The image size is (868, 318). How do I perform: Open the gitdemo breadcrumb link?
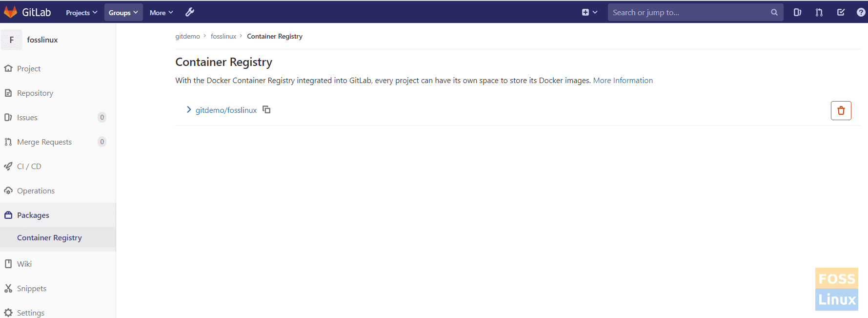pos(188,36)
